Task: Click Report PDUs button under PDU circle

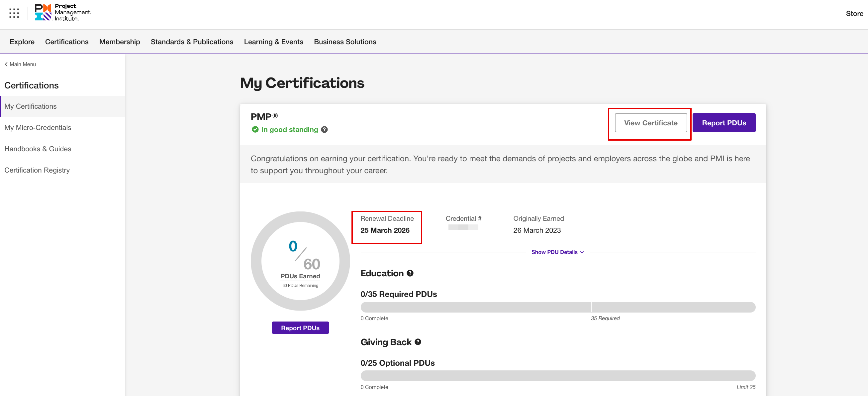Action: pos(300,328)
